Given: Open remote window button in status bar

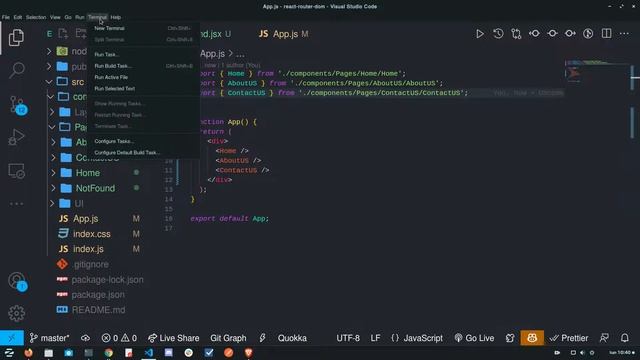Looking at the screenshot, I should point(12,338).
